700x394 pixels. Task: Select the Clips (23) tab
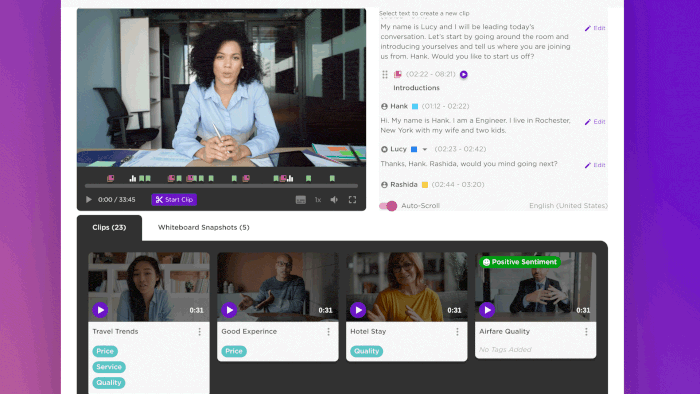(109, 228)
